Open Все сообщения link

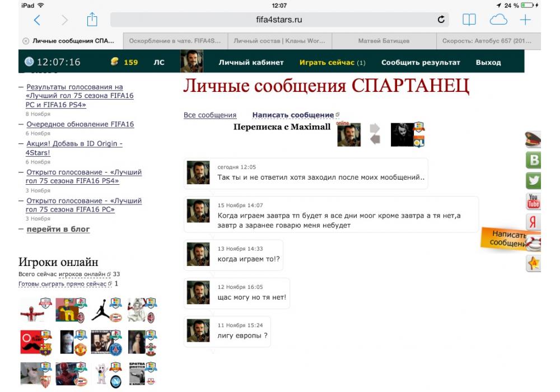tap(210, 115)
